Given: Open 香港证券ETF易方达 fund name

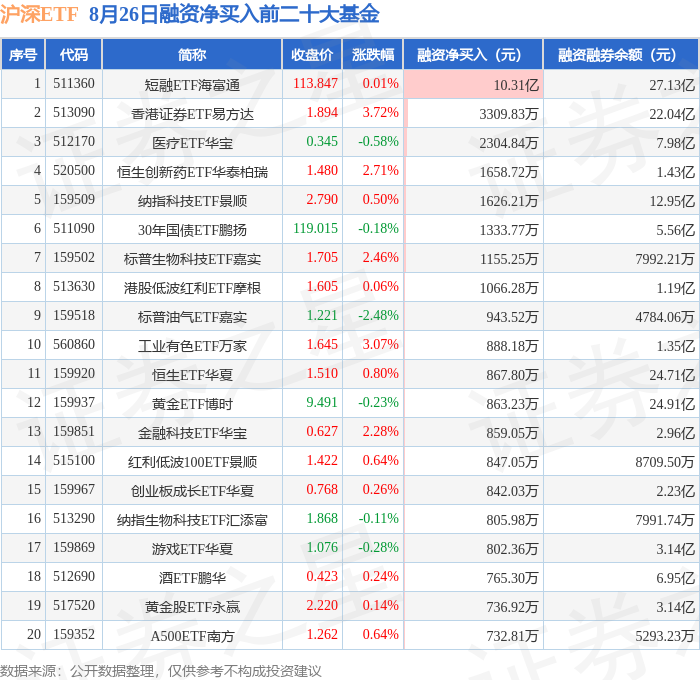Looking at the screenshot, I should (192, 114).
